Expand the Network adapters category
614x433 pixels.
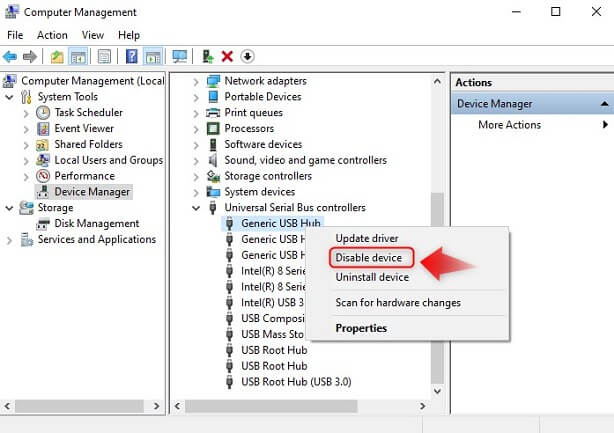[196, 81]
